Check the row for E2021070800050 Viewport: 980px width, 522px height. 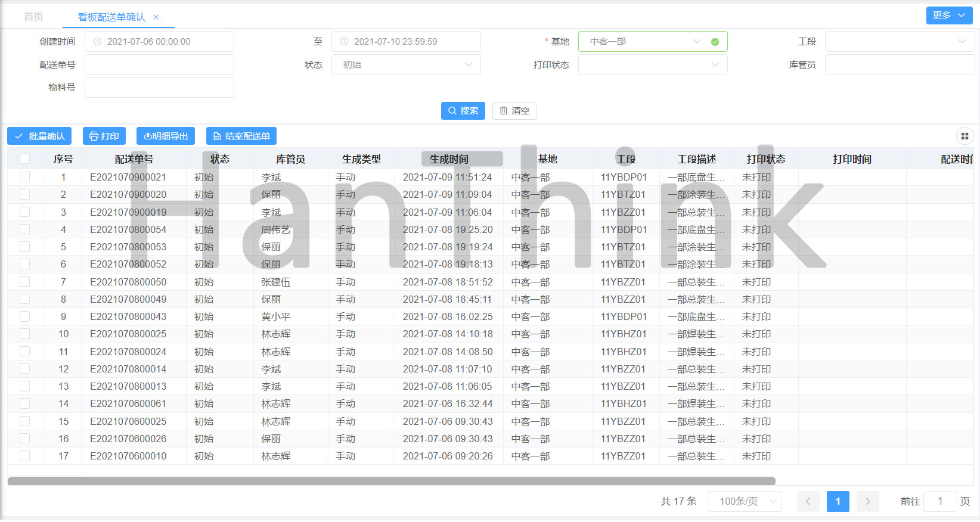tap(24, 282)
